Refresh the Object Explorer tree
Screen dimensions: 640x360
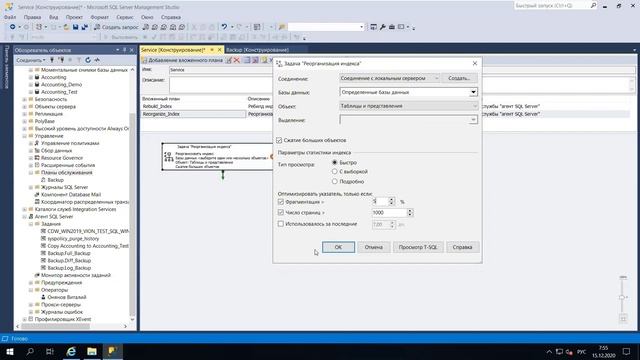pyautogui.click(x=88, y=60)
